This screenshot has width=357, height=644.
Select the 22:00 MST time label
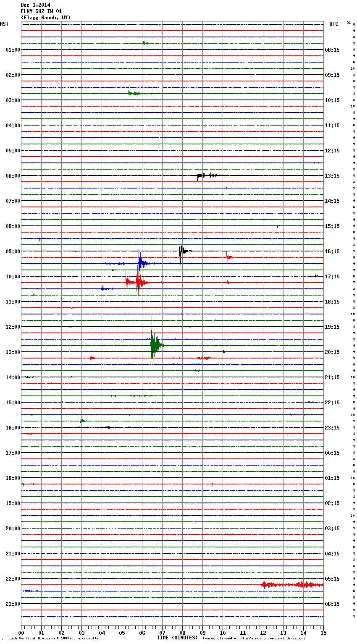[13, 579]
